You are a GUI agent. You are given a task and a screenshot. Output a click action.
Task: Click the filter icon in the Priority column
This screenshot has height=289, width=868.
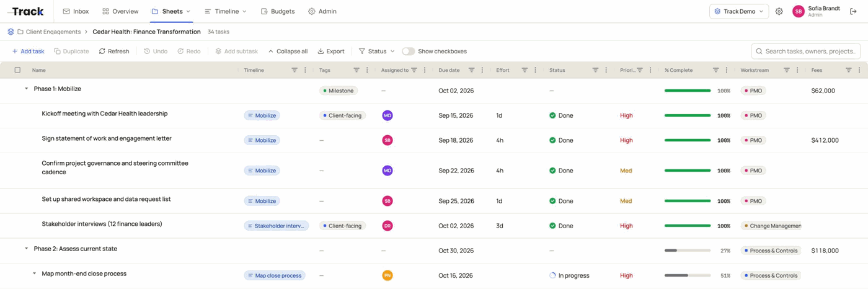pyautogui.click(x=640, y=70)
